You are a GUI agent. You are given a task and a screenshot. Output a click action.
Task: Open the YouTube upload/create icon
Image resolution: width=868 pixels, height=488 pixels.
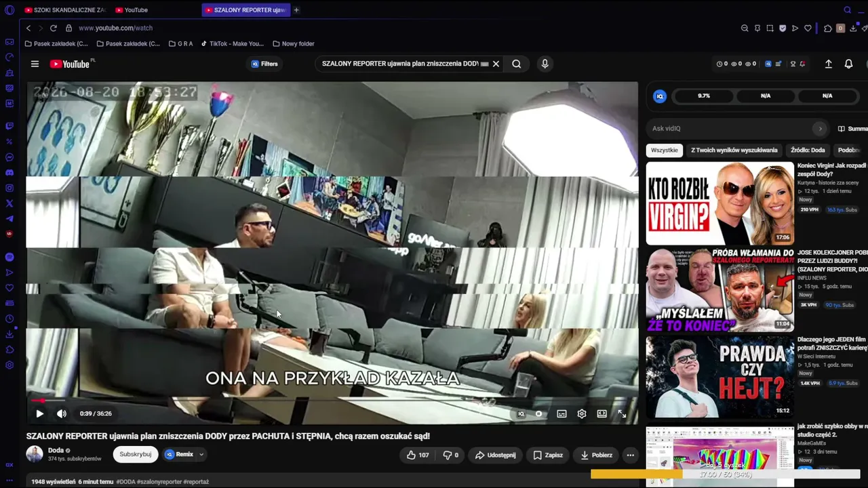828,64
